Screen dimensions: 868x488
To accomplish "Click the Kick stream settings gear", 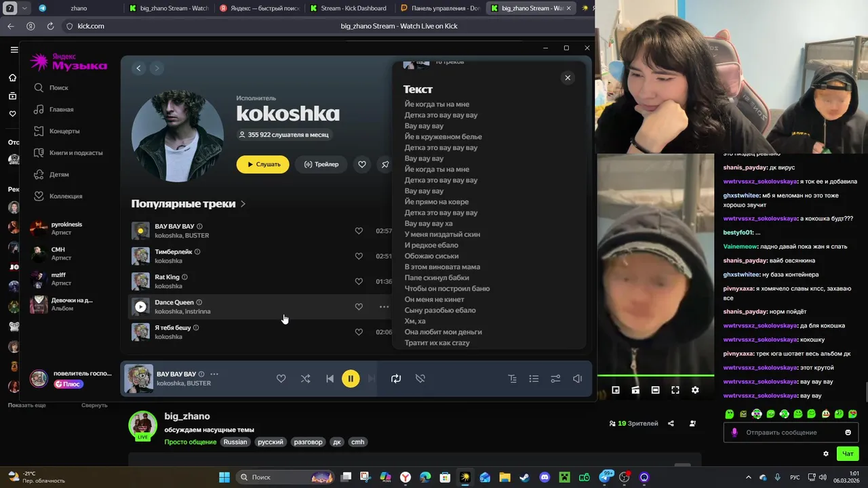I will click(695, 390).
